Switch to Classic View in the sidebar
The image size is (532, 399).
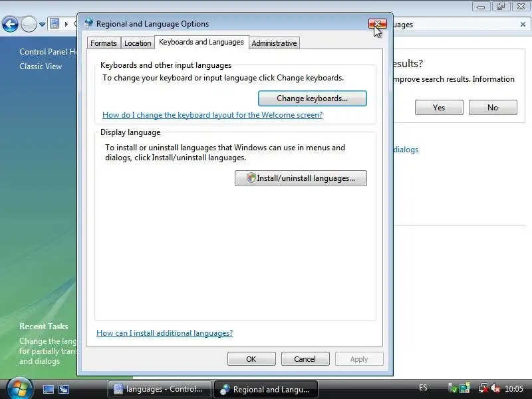click(x=41, y=66)
